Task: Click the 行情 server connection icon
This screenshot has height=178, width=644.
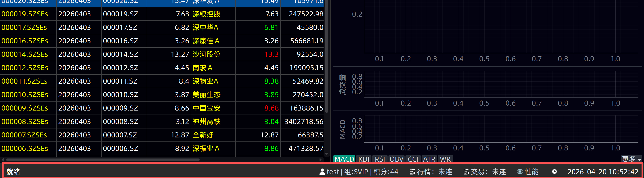Action: [x=412, y=172]
